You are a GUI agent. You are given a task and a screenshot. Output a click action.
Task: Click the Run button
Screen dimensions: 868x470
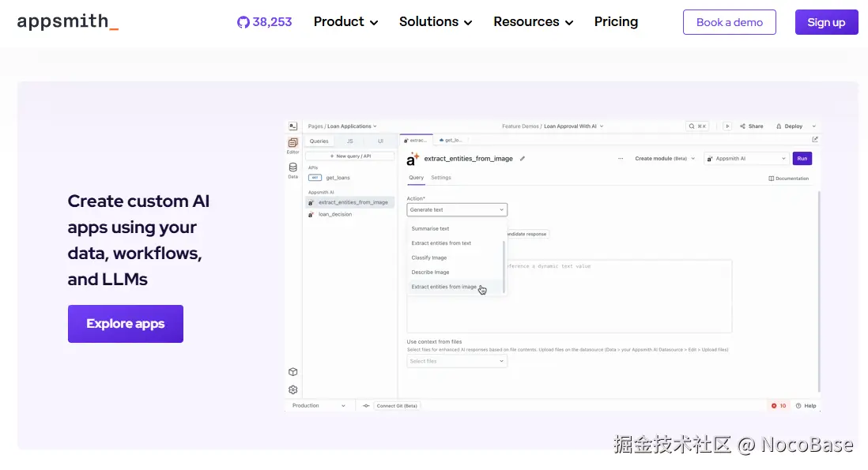(802, 159)
